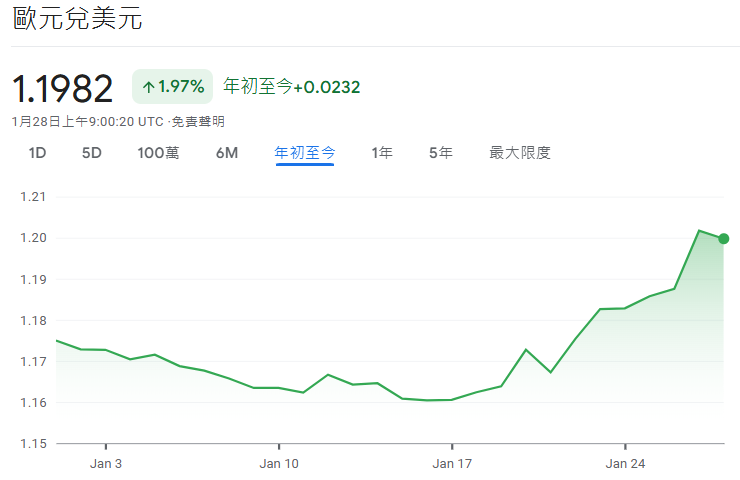Click the 1.19 y-axis label

tap(33, 279)
